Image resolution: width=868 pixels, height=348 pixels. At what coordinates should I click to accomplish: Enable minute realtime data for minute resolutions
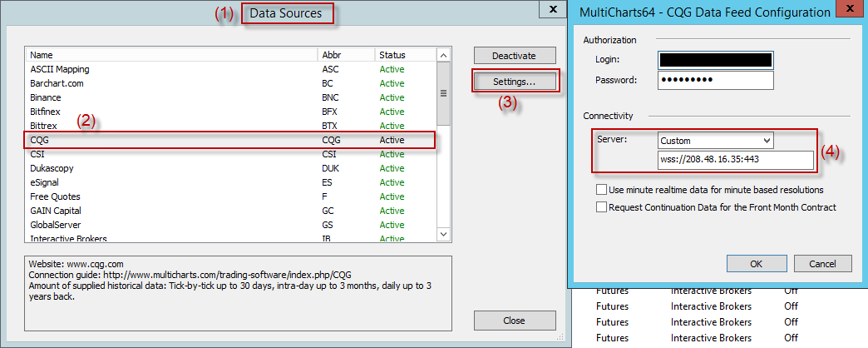point(601,190)
